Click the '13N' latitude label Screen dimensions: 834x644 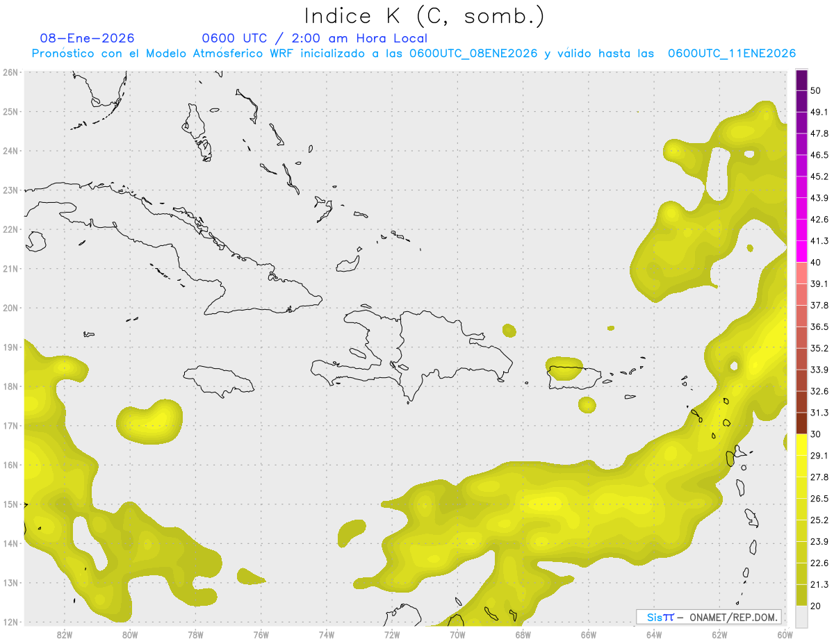tap(10, 583)
